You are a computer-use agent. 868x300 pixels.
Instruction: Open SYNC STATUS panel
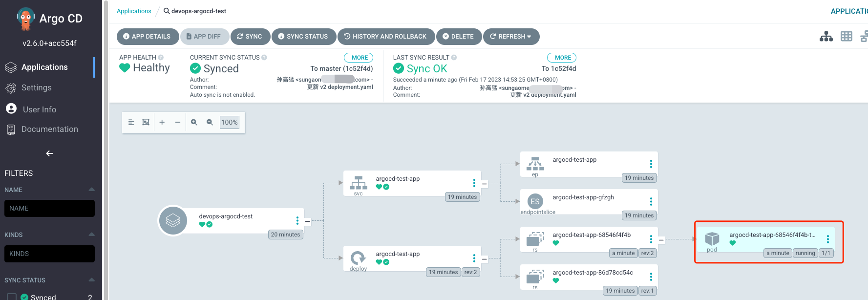pos(303,37)
